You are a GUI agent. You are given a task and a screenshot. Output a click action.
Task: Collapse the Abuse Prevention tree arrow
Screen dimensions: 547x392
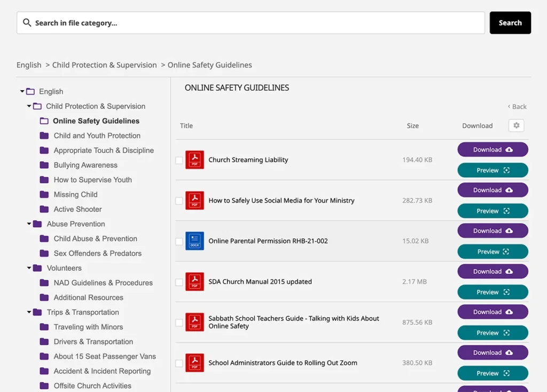[29, 224]
